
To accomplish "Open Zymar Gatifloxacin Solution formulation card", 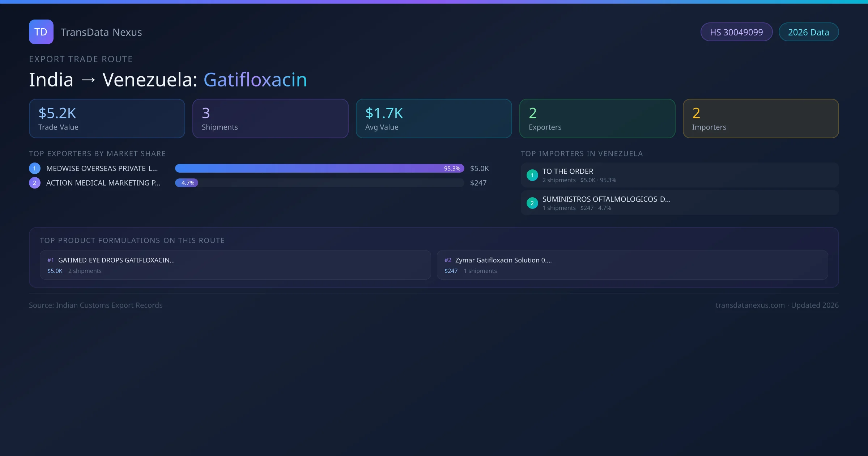I will pos(632,265).
